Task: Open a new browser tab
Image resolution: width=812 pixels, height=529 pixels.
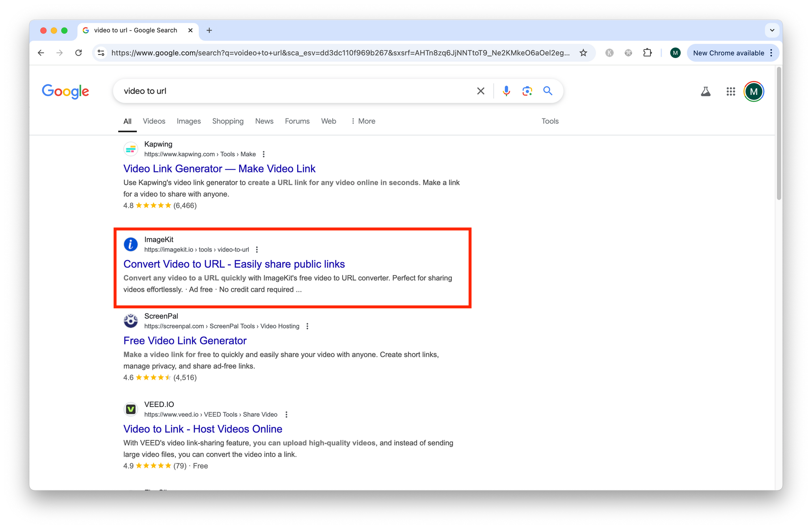Action: point(209,30)
